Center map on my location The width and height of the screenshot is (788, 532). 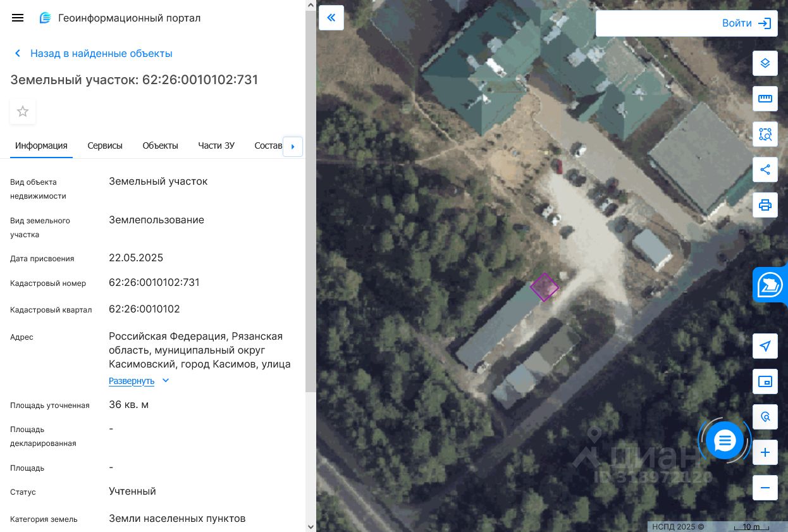coord(765,346)
